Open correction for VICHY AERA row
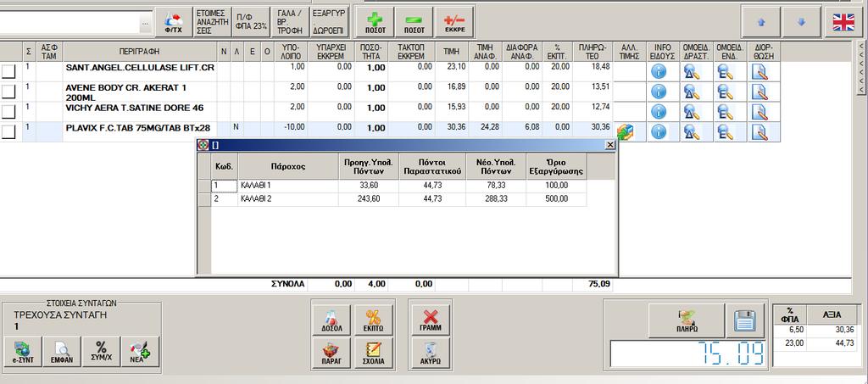This screenshot has width=868, height=384. [x=759, y=112]
